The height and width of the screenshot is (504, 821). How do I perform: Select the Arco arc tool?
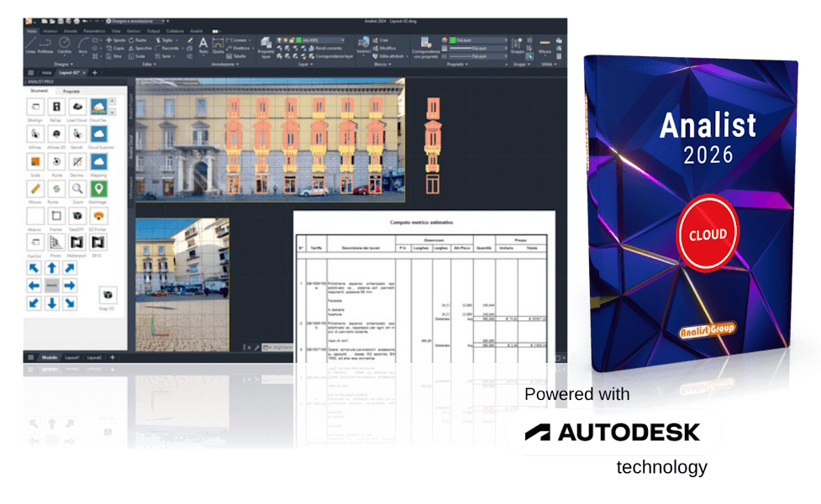(x=82, y=45)
